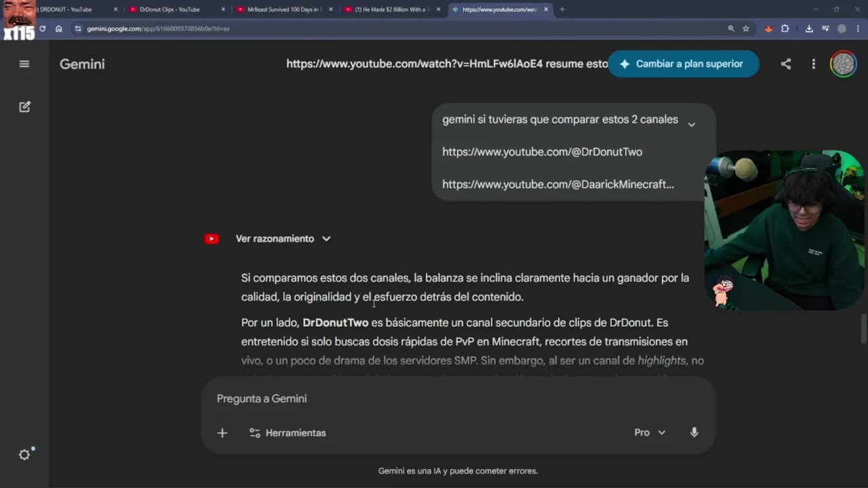Start a new chat with pencil icon
This screenshot has height=488, width=868.
pos(24,106)
